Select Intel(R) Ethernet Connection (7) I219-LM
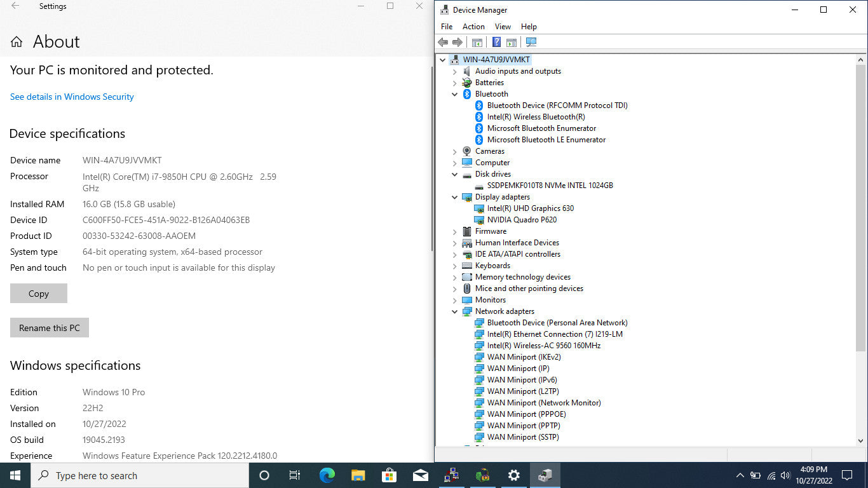 [555, 334]
